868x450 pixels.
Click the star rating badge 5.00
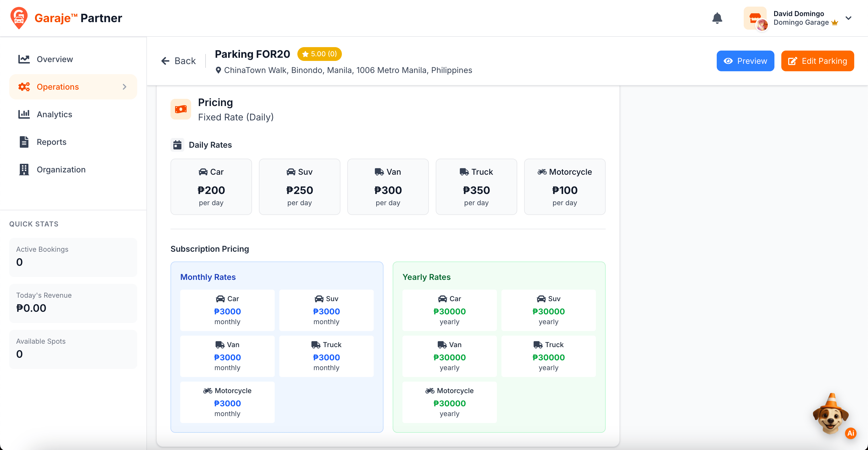point(319,54)
